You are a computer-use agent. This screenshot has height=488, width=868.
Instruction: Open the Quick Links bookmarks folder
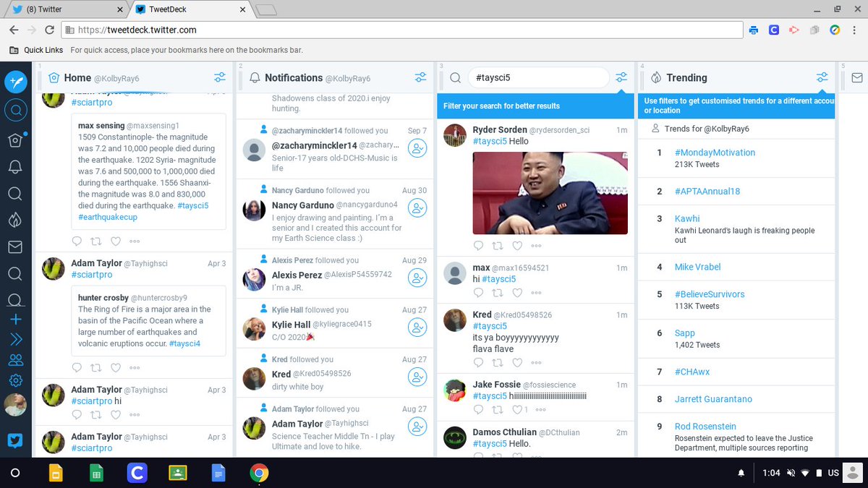click(x=36, y=51)
